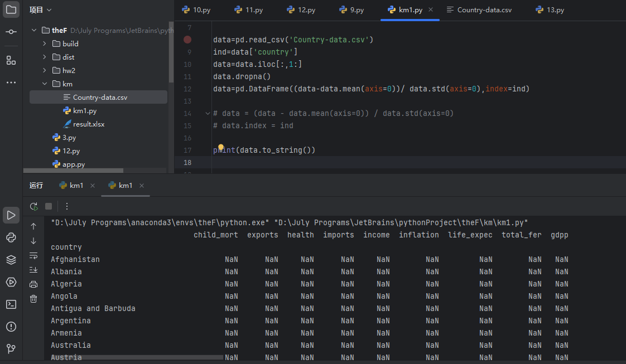The width and height of the screenshot is (626, 364).
Task: Switch to the 12.py editor tab
Action: point(301,10)
